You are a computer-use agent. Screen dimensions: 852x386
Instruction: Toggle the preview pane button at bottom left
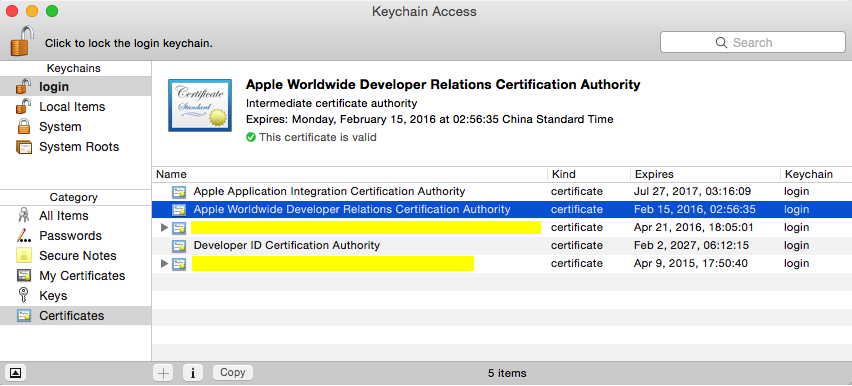coord(15,373)
